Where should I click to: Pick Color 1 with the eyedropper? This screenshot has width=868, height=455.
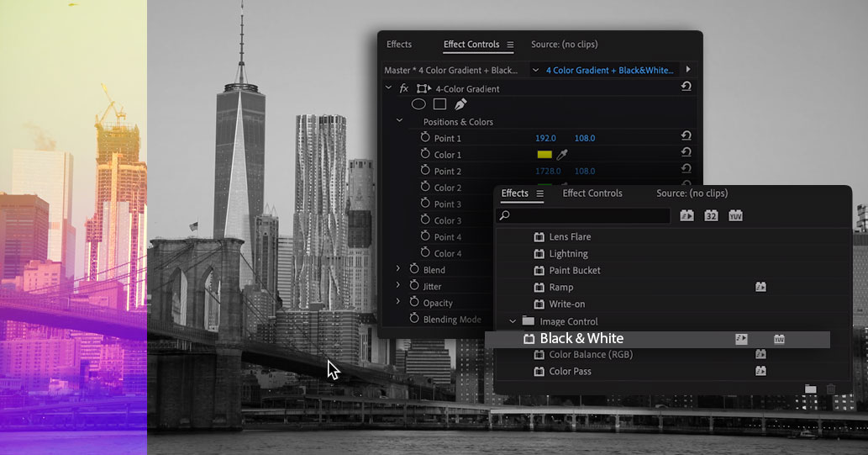[x=563, y=155]
